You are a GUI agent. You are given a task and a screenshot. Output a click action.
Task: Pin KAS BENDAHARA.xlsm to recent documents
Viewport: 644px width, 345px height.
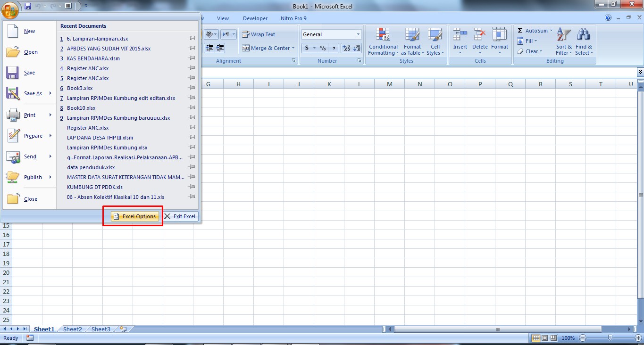pos(192,58)
